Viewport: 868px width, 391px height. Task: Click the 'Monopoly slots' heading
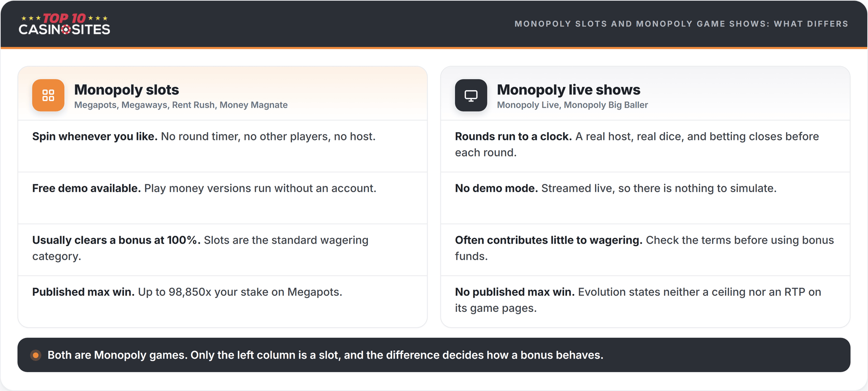tap(126, 90)
